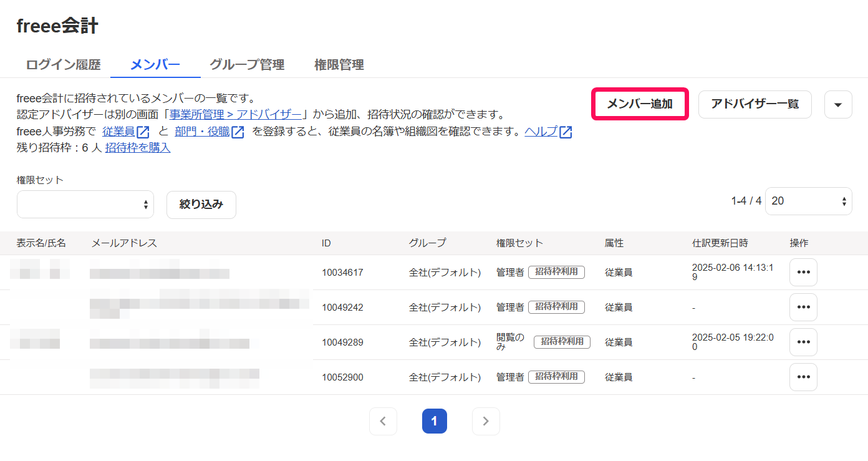Click the freee会計 title
Image resolution: width=868 pixels, height=461 pixels.
tap(57, 26)
